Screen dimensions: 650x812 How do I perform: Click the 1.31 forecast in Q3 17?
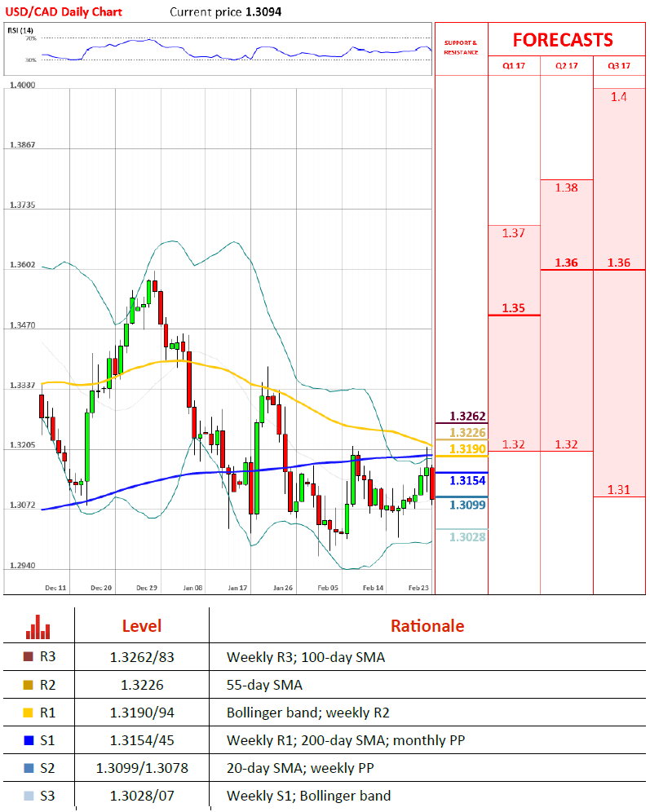(619, 489)
